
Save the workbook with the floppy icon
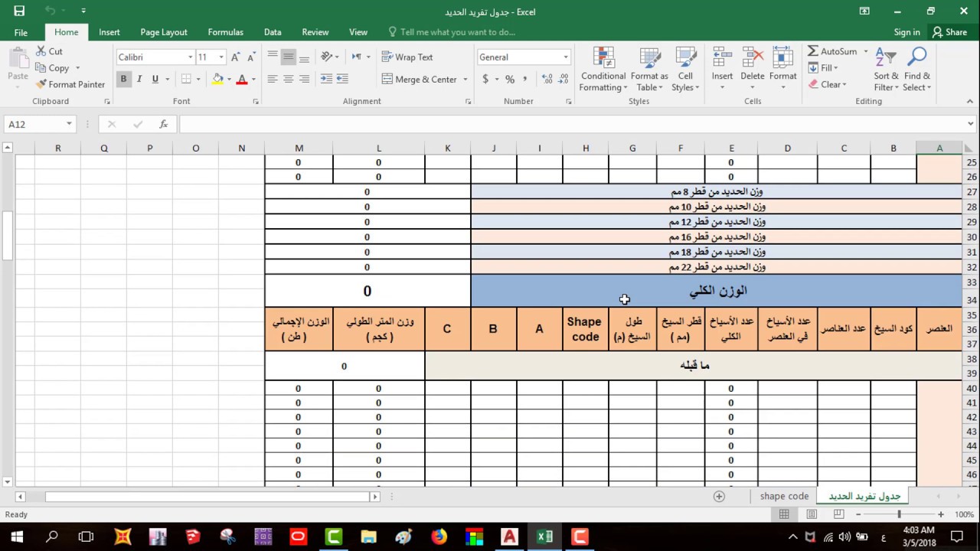19,11
